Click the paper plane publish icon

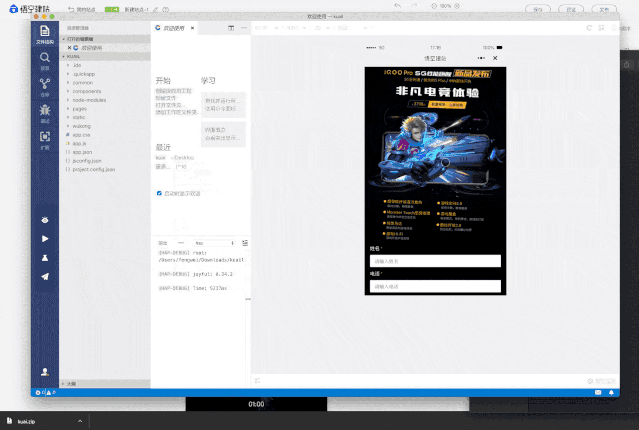click(x=45, y=277)
